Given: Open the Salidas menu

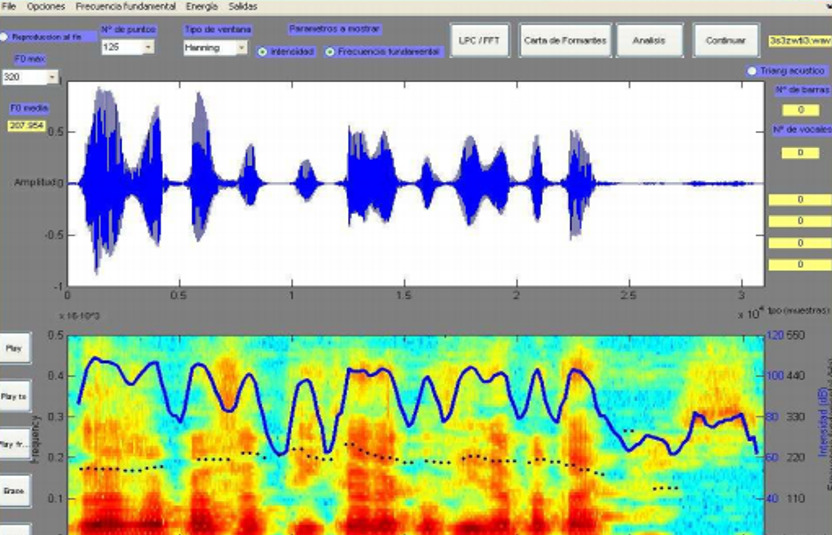Looking at the screenshot, I should [243, 6].
